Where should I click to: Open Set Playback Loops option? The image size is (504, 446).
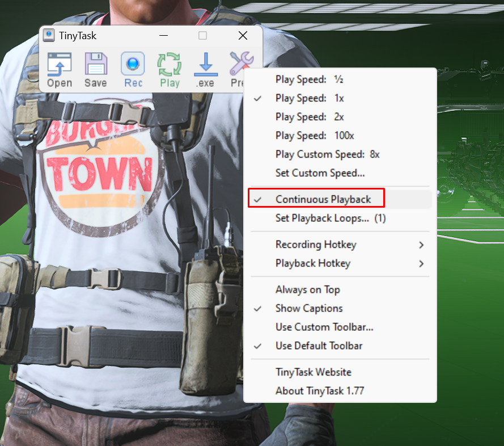(x=340, y=218)
